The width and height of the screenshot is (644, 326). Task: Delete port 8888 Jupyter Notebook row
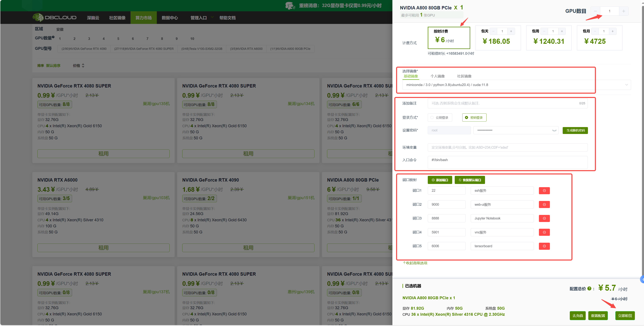[544, 218]
